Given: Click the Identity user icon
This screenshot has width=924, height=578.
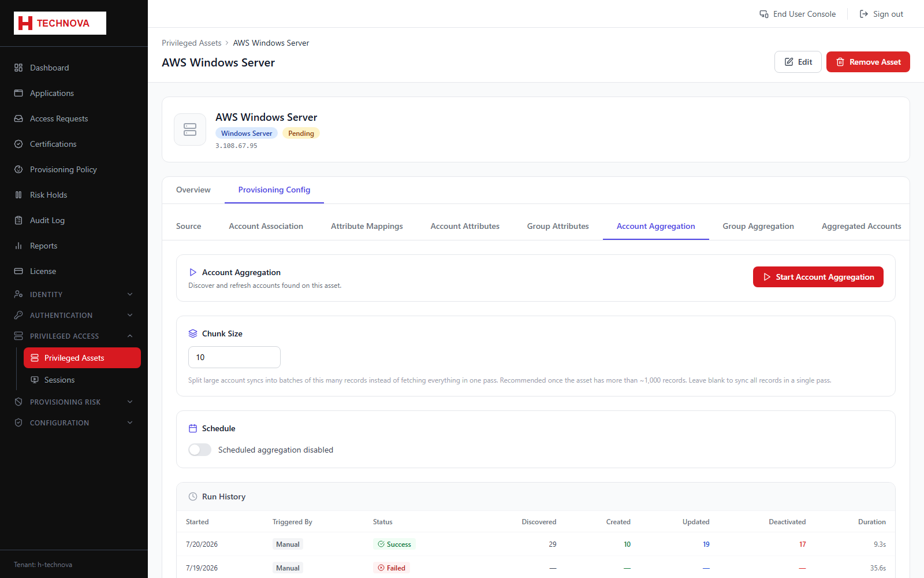Looking at the screenshot, I should tap(18, 294).
